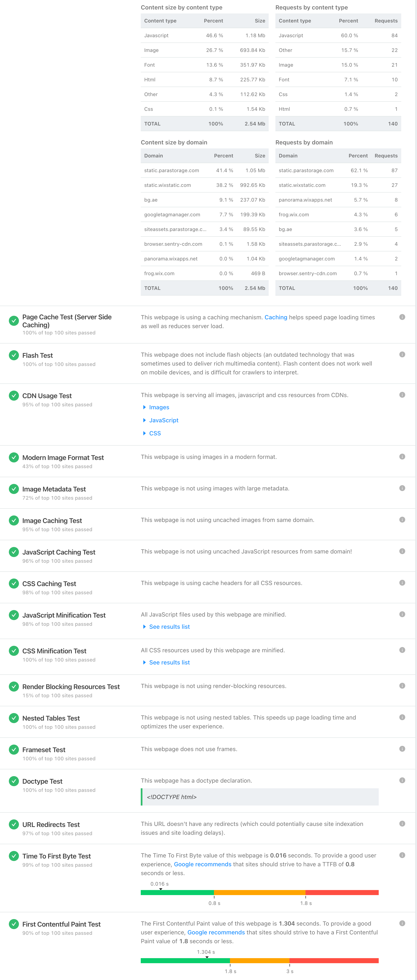The width and height of the screenshot is (417, 980).
Task: Click green check icon of URL Redirects Test
Action: point(14,824)
